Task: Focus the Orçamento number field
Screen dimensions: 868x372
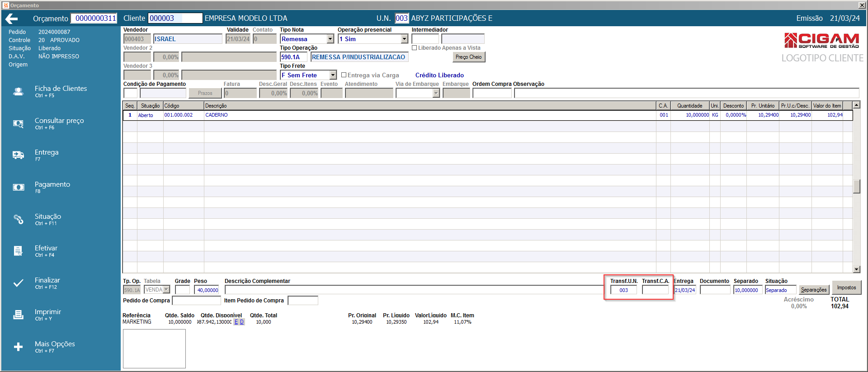Action: point(95,18)
